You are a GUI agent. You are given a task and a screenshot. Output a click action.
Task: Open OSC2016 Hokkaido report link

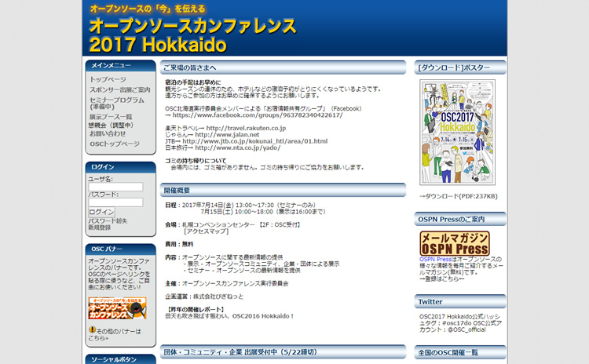tap(229, 316)
